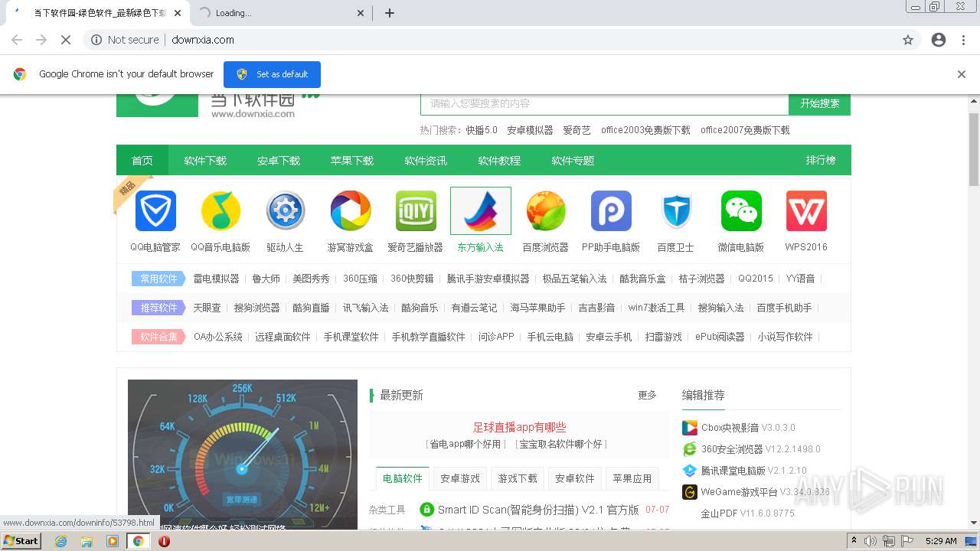Switch to the 电脑软件 tab
The width and height of the screenshot is (980, 551).
click(x=403, y=478)
